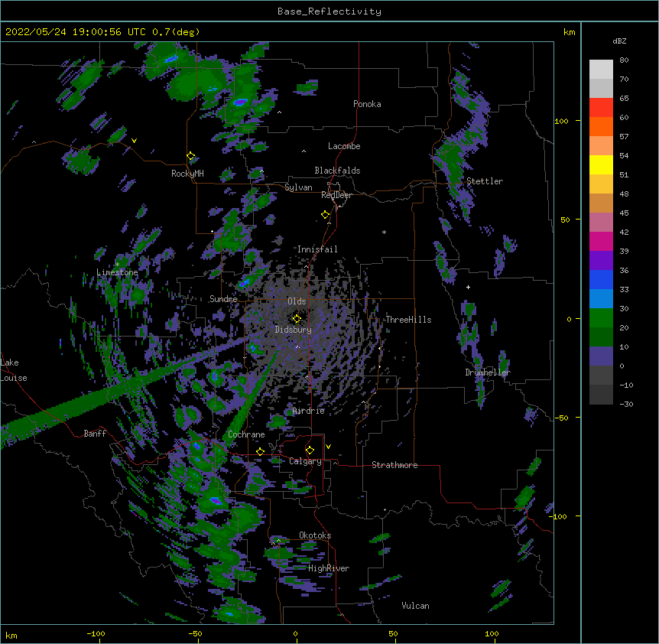Click the Banff town label
Screen dimensions: 659x644
coord(95,434)
